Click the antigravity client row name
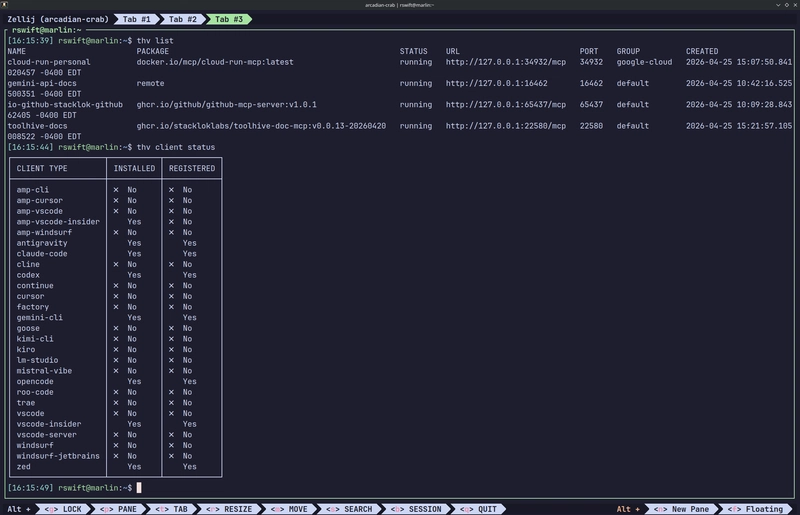 tap(42, 243)
